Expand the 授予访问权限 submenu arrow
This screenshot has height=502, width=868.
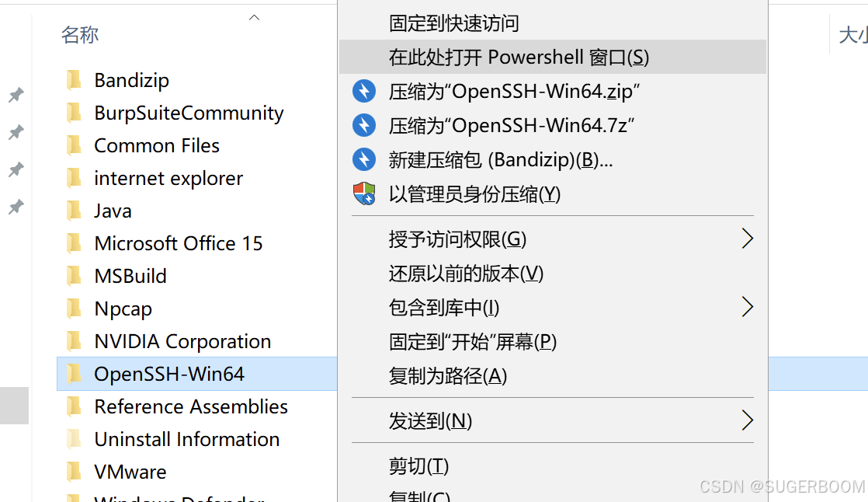748,239
